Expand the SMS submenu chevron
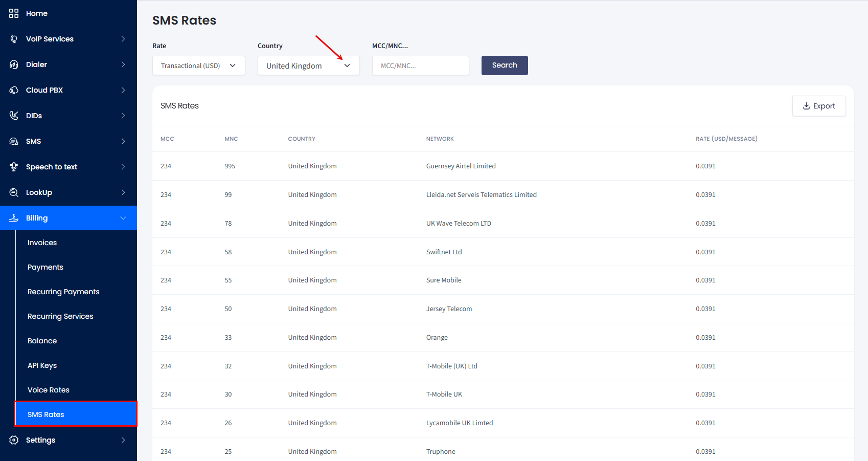The height and width of the screenshot is (461, 868). click(123, 141)
